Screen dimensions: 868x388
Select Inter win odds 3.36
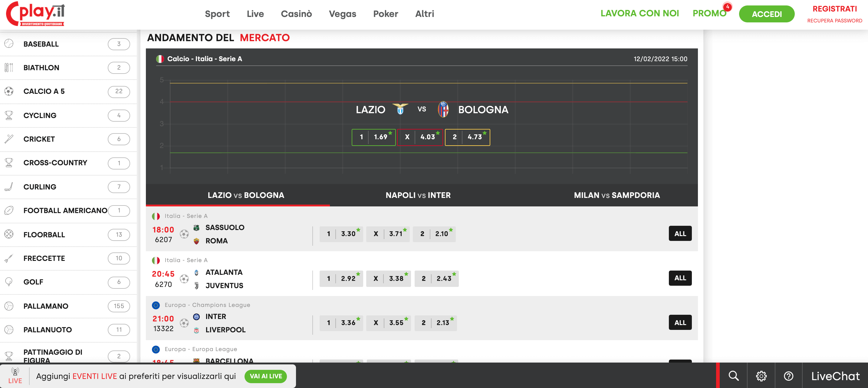coord(341,323)
